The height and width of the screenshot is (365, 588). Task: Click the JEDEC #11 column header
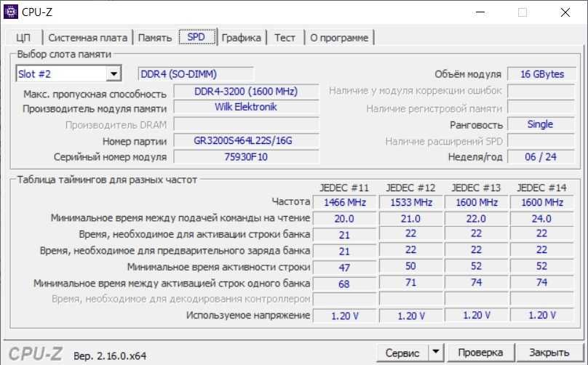(x=344, y=188)
